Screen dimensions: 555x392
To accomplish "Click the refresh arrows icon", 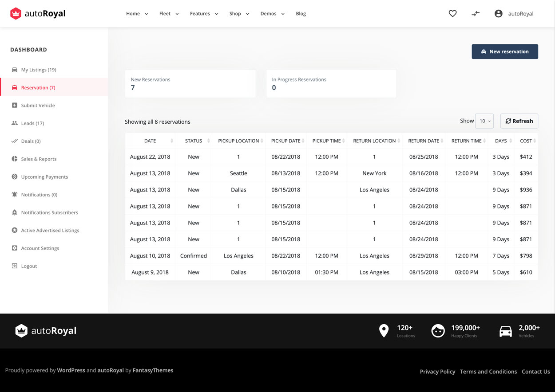I will [508, 121].
